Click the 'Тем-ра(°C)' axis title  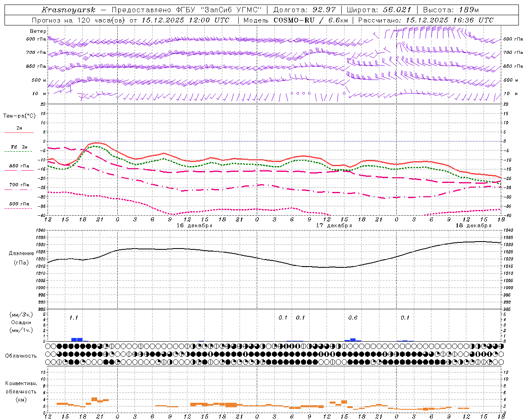tap(19, 116)
